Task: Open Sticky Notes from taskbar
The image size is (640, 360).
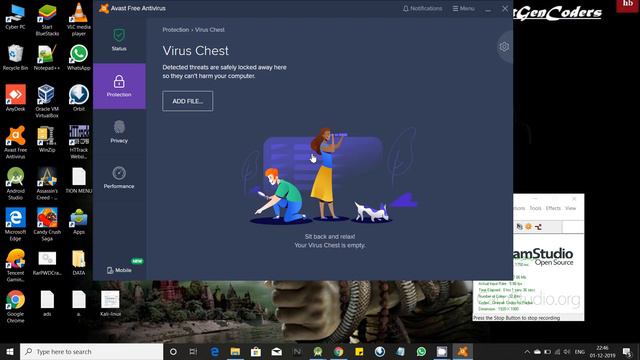Action: tap(359, 351)
